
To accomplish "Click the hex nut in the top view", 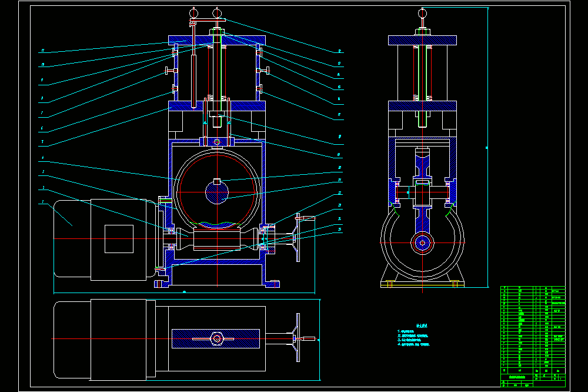I will (x=217, y=338).
